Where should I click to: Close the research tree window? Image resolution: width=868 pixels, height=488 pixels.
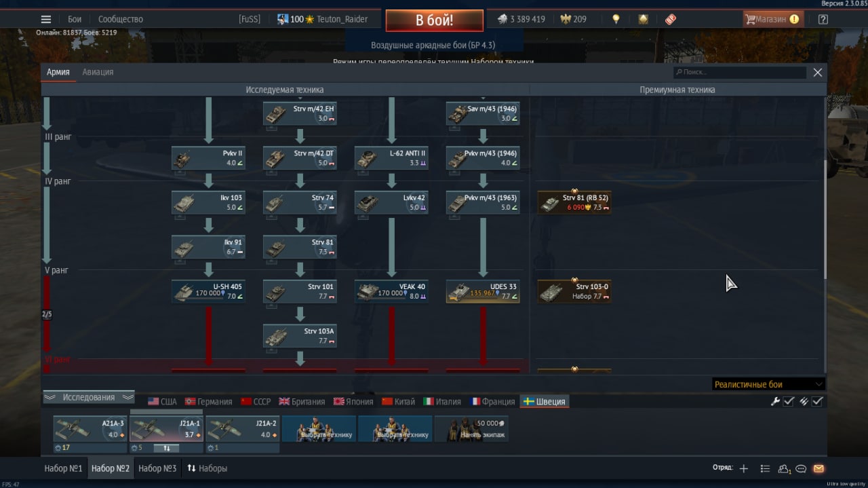pyautogui.click(x=818, y=72)
